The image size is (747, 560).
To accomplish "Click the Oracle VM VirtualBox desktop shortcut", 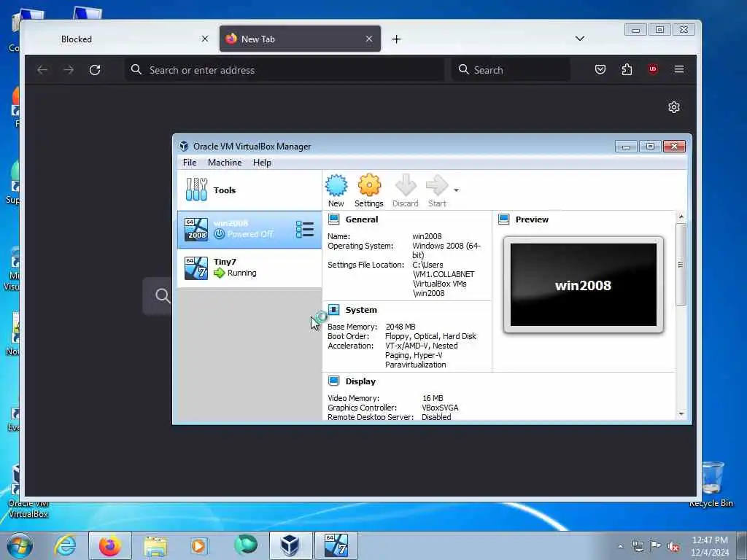I will (28, 491).
